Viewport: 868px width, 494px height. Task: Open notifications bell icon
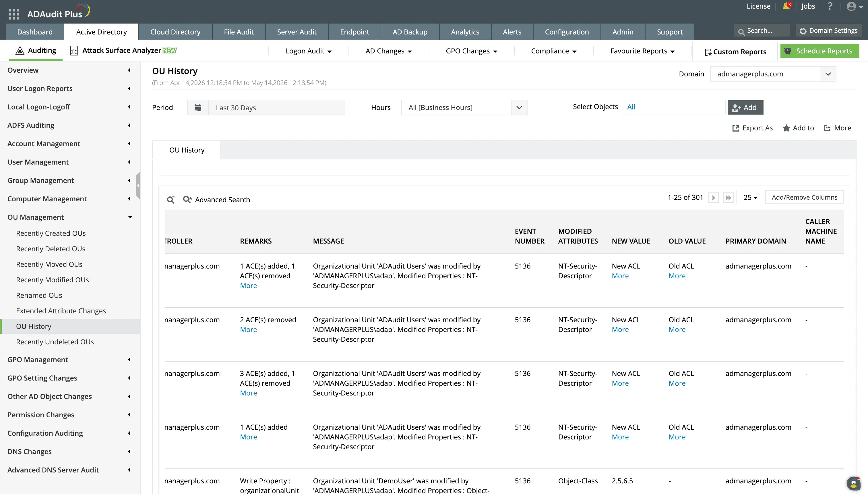(786, 6)
